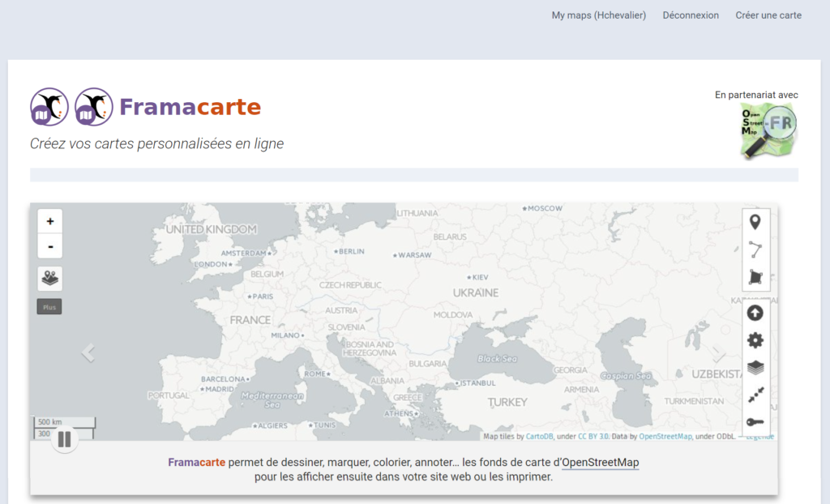Image resolution: width=830 pixels, height=504 pixels.
Task: Click the ROME label on the map
Action: click(317, 374)
